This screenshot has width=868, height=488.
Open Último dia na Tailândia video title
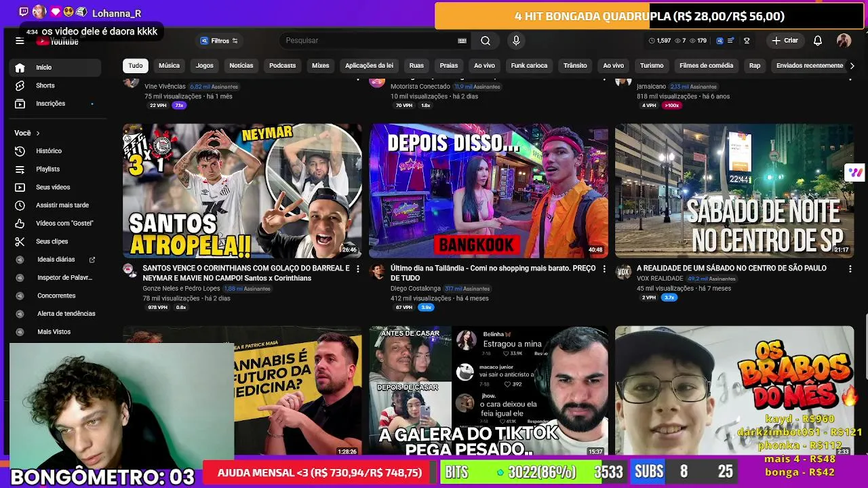click(493, 273)
